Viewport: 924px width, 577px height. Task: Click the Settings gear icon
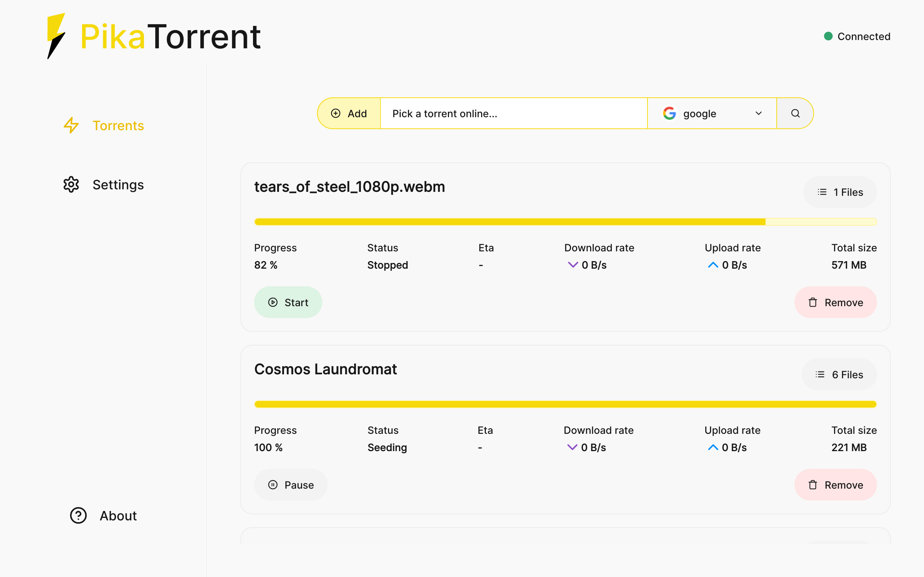(x=71, y=185)
